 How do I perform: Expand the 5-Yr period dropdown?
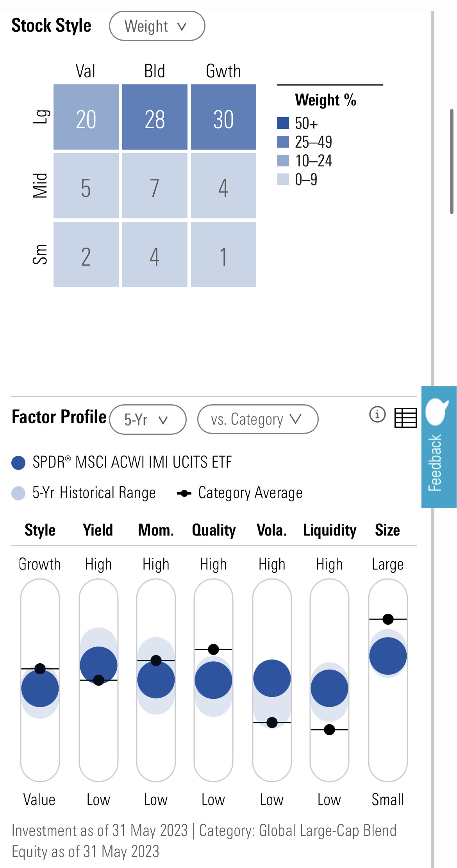pyautogui.click(x=148, y=420)
